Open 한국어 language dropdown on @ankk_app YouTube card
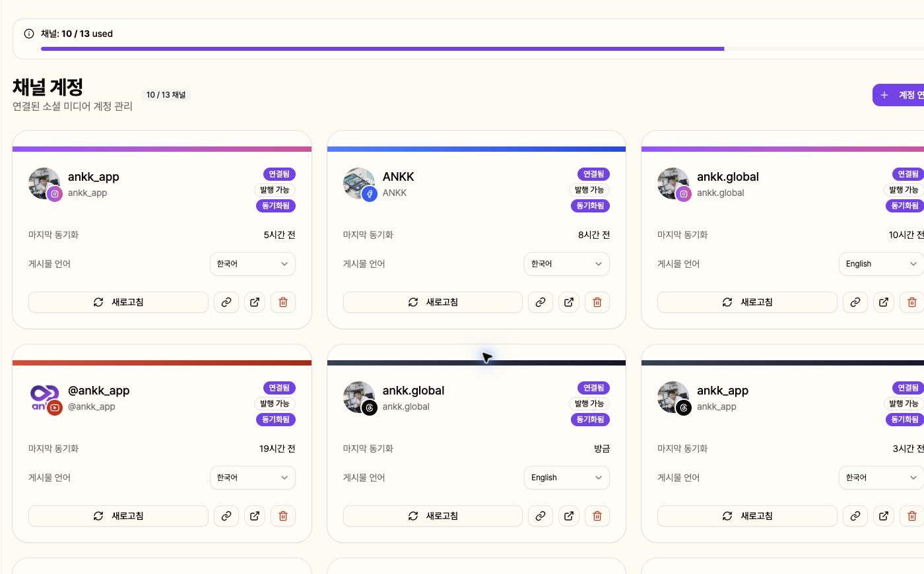924x574 pixels. [253, 478]
